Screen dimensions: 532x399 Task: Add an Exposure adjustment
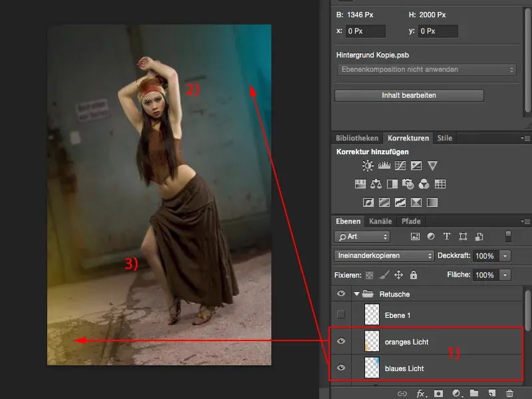click(x=416, y=166)
